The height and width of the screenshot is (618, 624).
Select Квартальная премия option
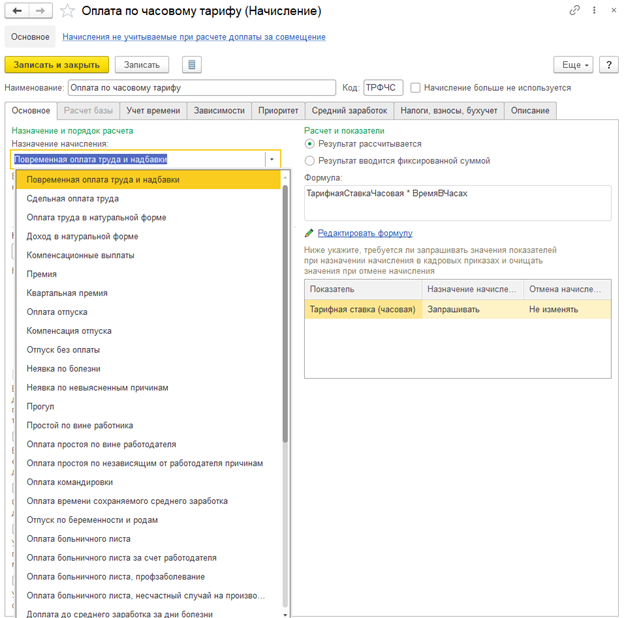(148, 293)
